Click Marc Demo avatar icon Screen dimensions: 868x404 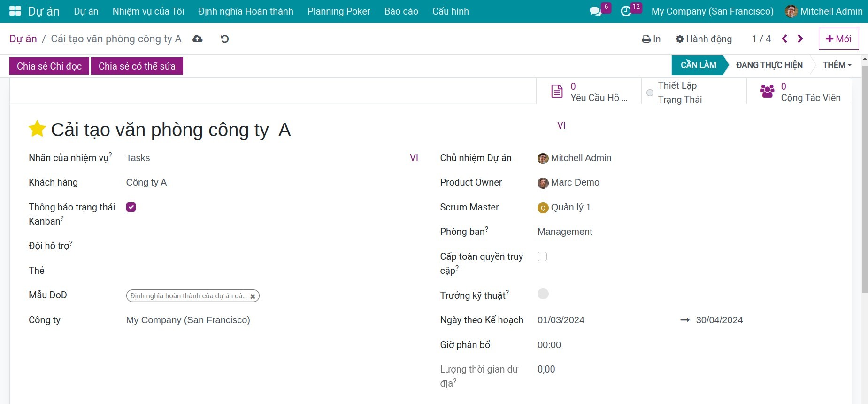[543, 183]
